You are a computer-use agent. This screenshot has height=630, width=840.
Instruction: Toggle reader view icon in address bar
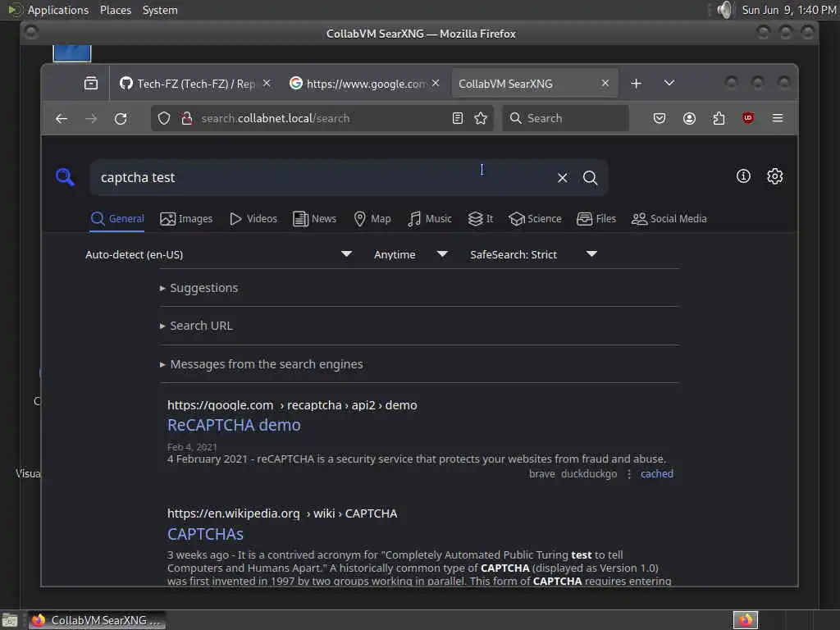[458, 118]
